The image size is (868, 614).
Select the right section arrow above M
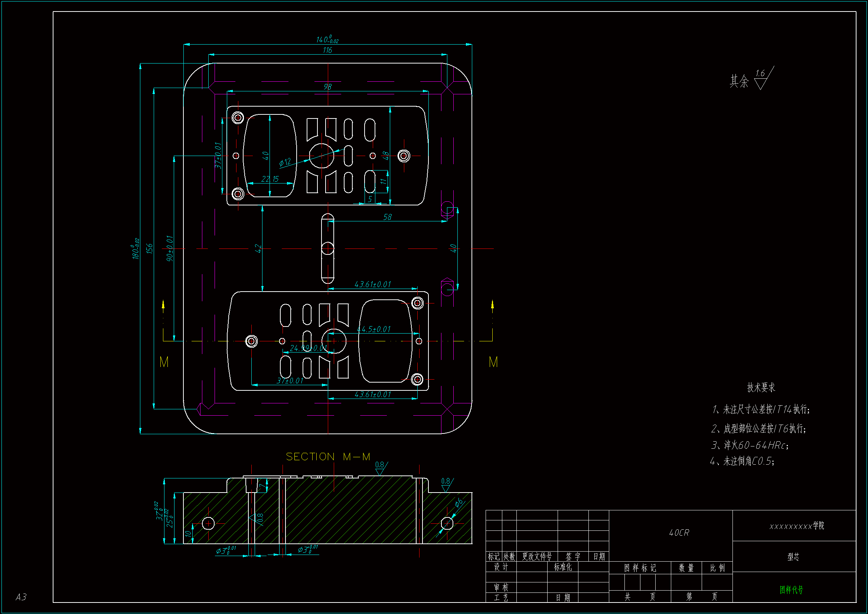click(x=492, y=306)
